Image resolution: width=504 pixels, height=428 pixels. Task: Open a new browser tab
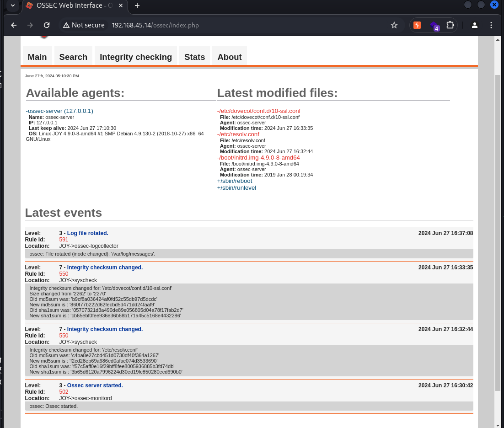click(137, 5)
